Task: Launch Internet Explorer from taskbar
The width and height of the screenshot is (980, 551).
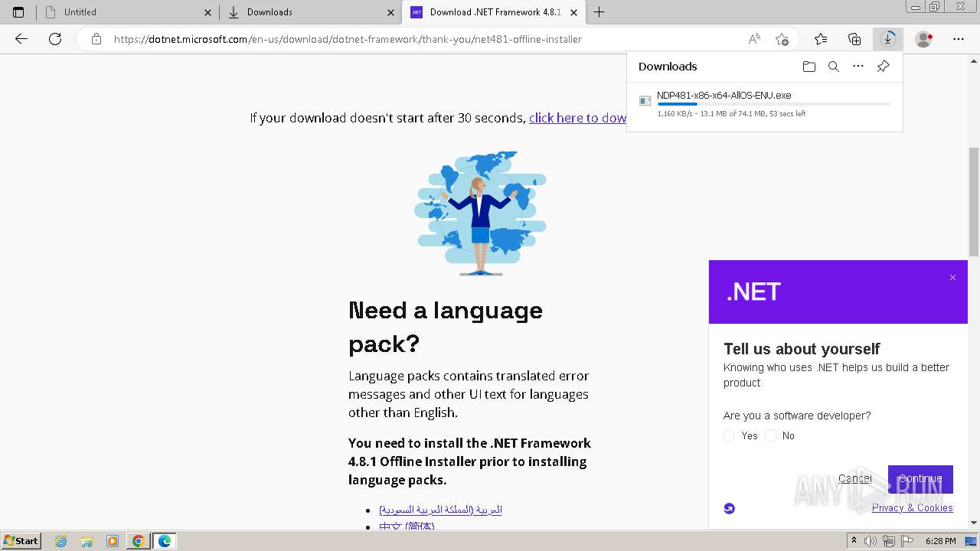Action: [61, 541]
